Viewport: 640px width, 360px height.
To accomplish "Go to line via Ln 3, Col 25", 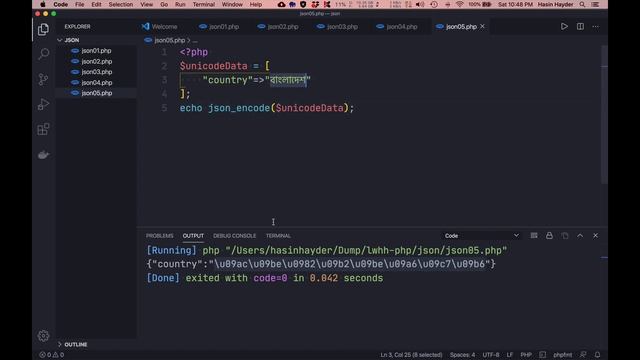I will (x=411, y=355).
